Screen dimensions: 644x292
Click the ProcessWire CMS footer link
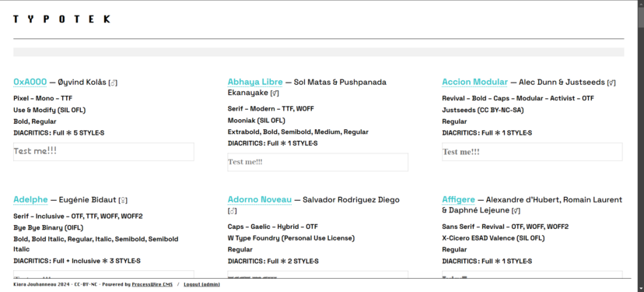pyautogui.click(x=152, y=284)
